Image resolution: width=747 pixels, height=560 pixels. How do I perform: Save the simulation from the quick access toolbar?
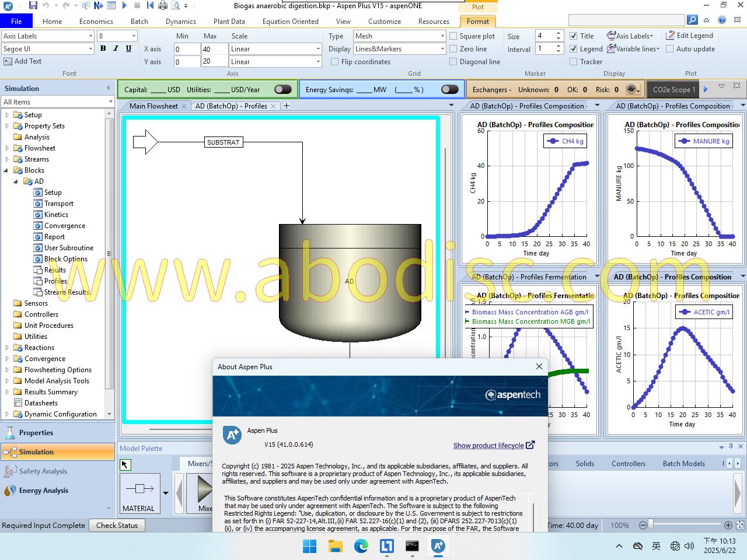click(33, 6)
